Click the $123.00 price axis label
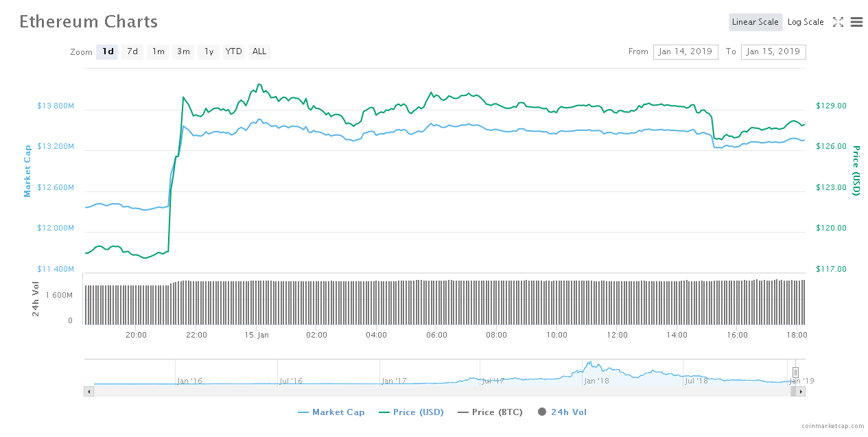 click(x=831, y=187)
